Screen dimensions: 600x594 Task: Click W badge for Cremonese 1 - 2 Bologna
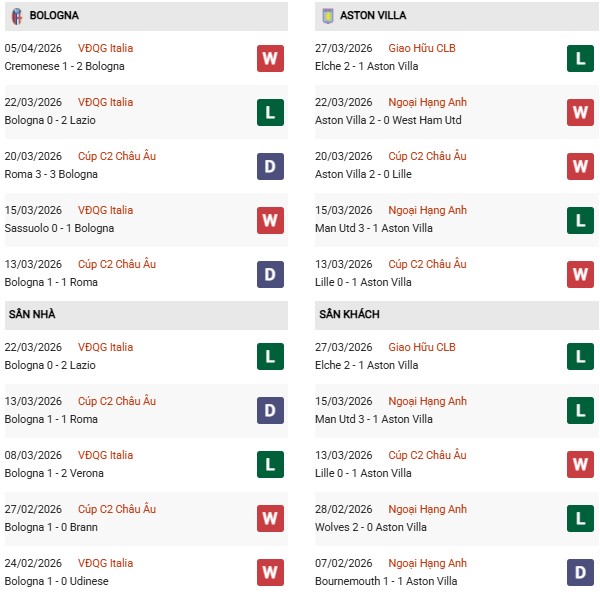pyautogui.click(x=270, y=58)
